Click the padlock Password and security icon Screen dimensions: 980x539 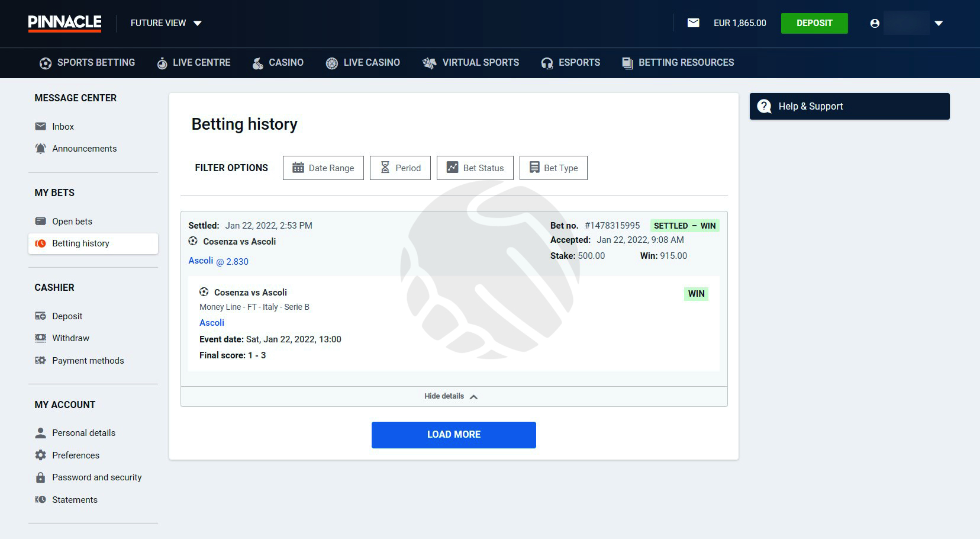coord(40,477)
